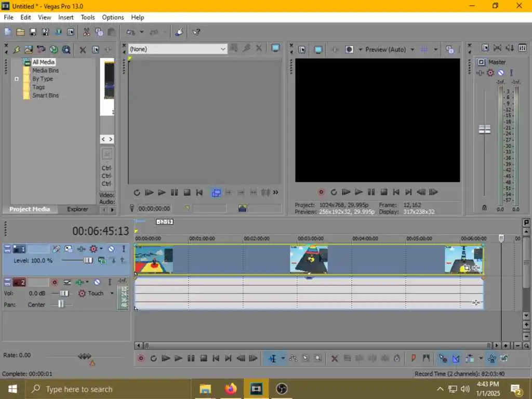Click Record button in timeline transport bar
The height and width of the screenshot is (399, 532).
coord(141,358)
